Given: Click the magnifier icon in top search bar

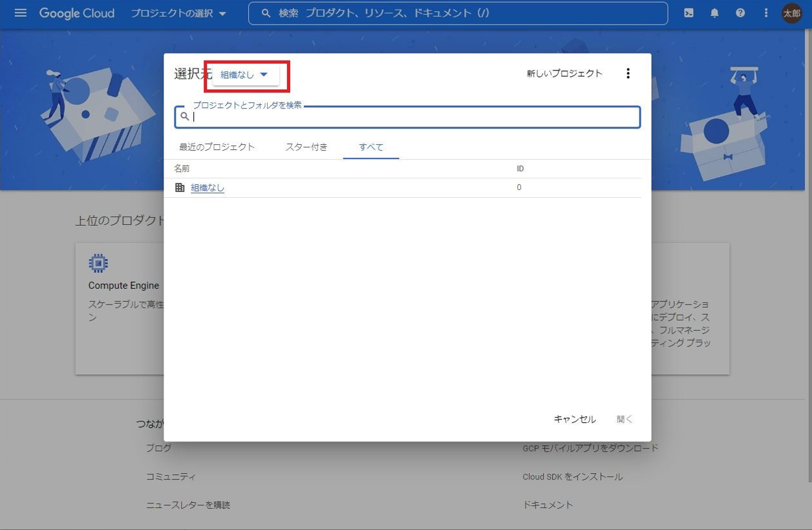Looking at the screenshot, I should [x=266, y=13].
